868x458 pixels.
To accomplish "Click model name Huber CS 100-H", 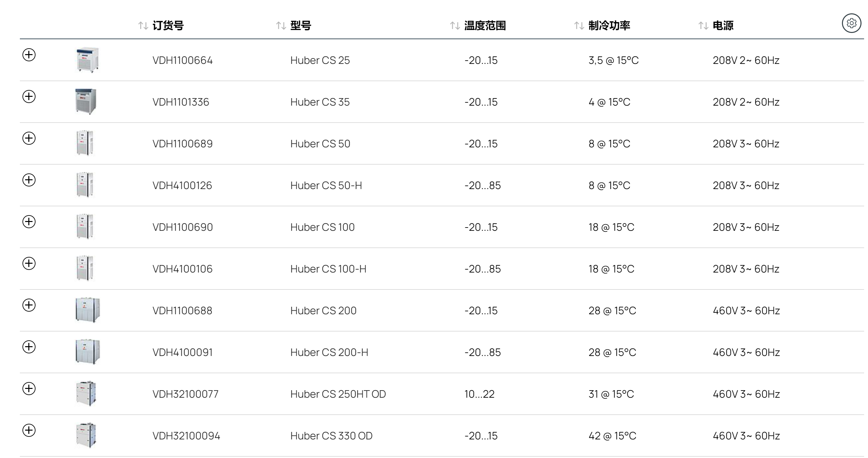I will pyautogui.click(x=328, y=269).
